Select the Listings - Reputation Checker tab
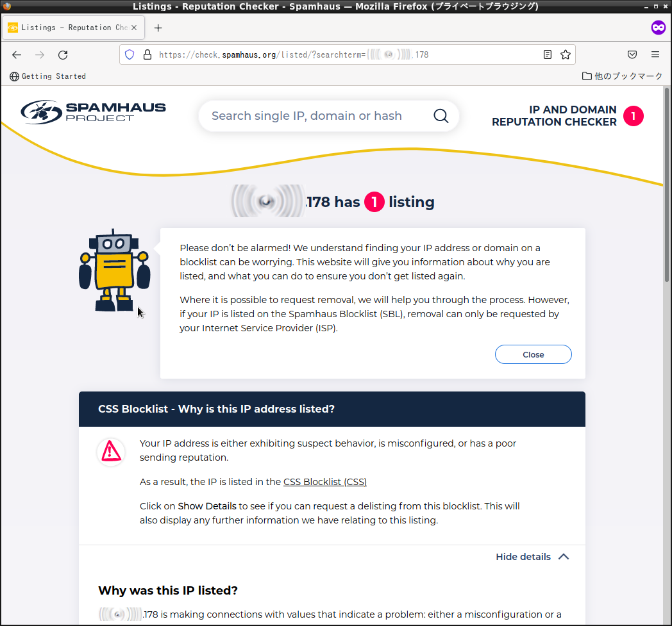672x626 pixels. pyautogui.click(x=73, y=28)
